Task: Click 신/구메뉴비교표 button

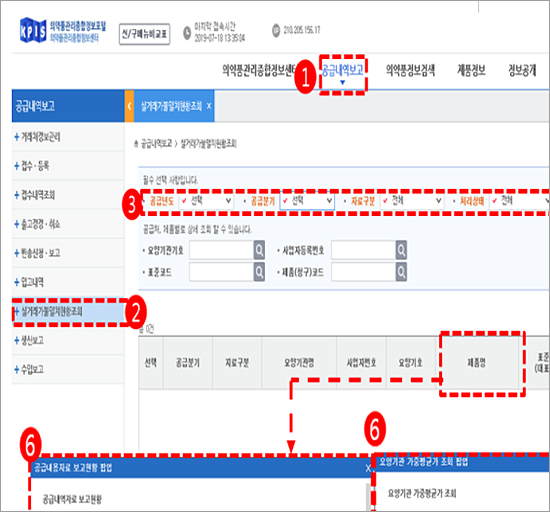Action: (x=145, y=34)
